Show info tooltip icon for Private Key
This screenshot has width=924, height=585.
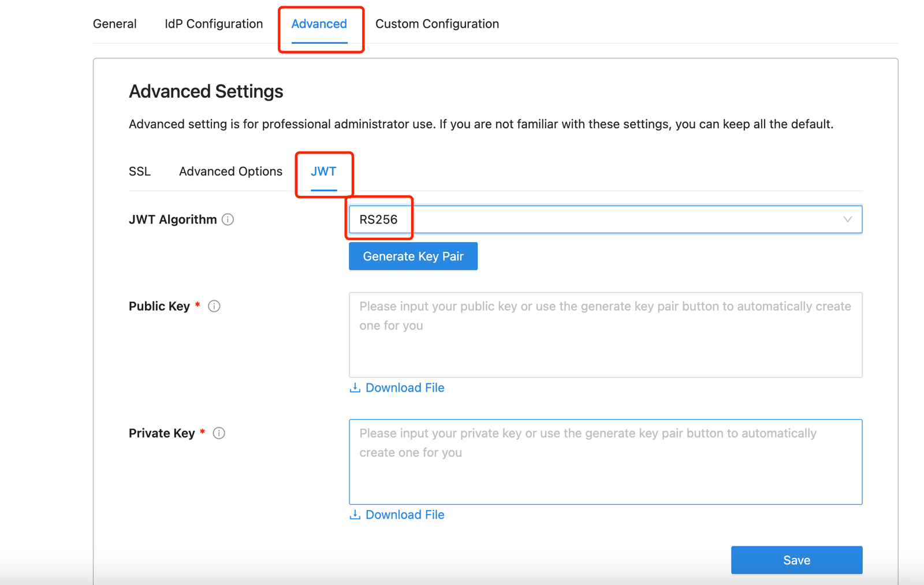point(219,433)
